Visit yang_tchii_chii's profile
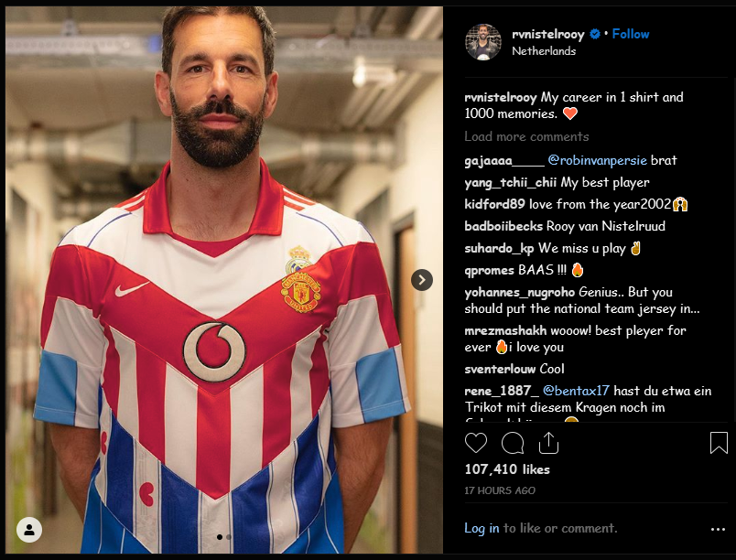Image resolution: width=736 pixels, height=560 pixels. [x=510, y=182]
